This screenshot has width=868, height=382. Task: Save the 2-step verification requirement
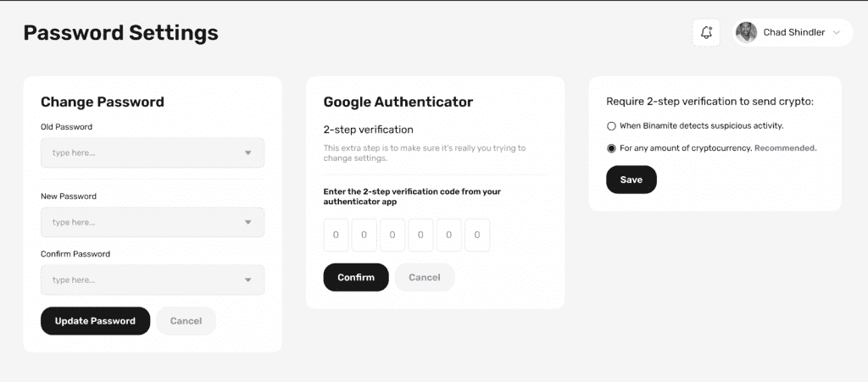coord(631,180)
